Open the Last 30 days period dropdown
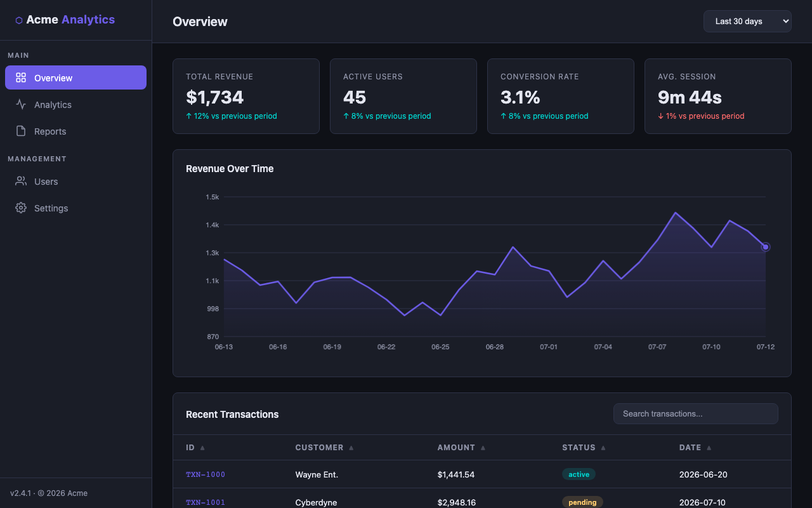812x508 pixels. point(747,21)
